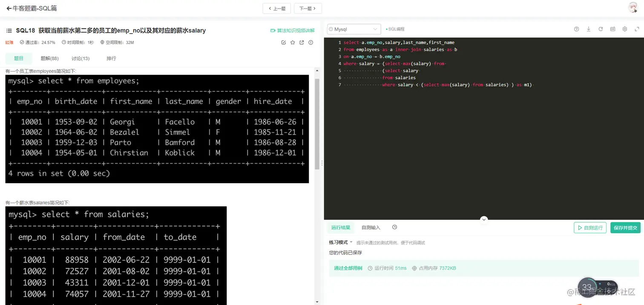Switch to the 排行 tab

coord(111,58)
